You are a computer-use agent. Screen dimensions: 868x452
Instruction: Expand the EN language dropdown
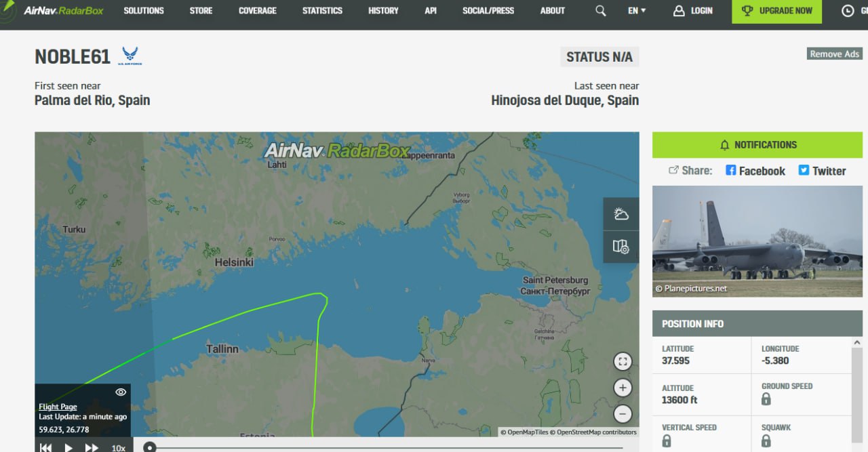(637, 11)
